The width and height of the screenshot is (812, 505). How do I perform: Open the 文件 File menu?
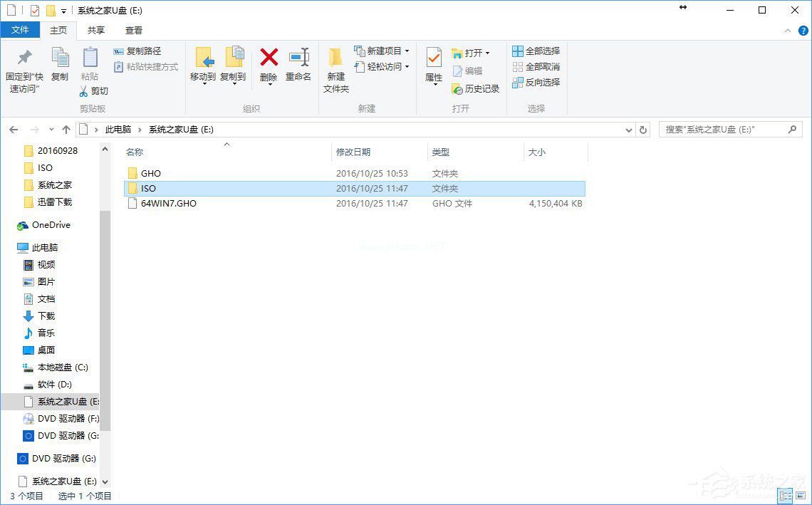21,30
